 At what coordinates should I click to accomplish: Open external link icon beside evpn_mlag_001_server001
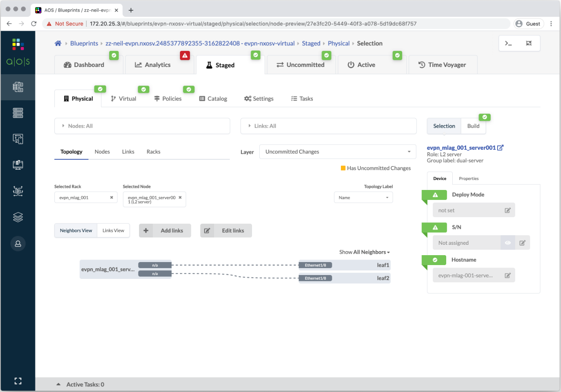pos(501,148)
